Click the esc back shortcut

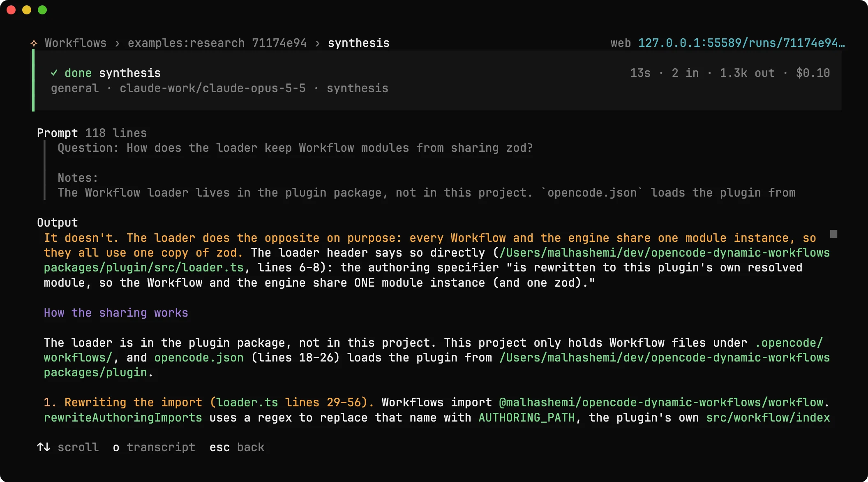coord(237,447)
